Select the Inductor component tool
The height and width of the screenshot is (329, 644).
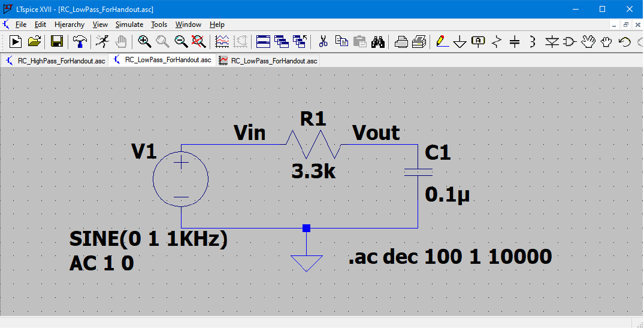(x=532, y=41)
